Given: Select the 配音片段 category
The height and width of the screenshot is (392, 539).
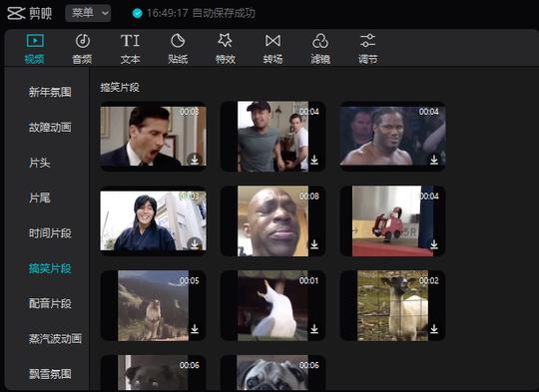Looking at the screenshot, I should pos(50,303).
